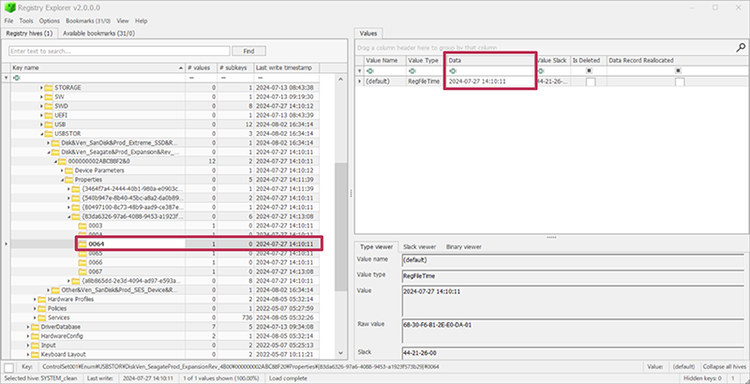Select the (default) RegFileTime value row
This screenshot has width=750, height=384.
coord(552,82)
